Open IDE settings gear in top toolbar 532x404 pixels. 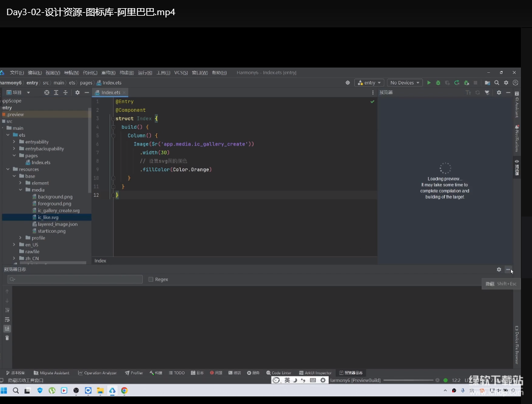pos(506,83)
